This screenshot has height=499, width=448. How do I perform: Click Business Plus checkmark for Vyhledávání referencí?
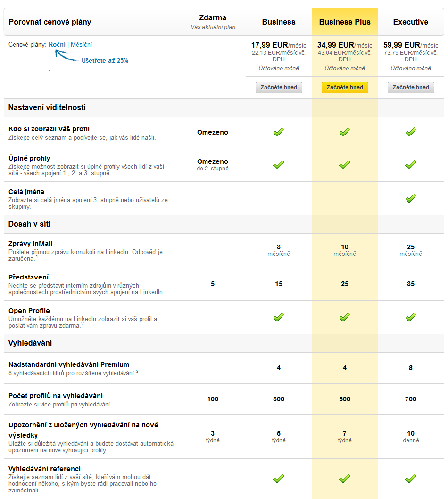[345, 479]
